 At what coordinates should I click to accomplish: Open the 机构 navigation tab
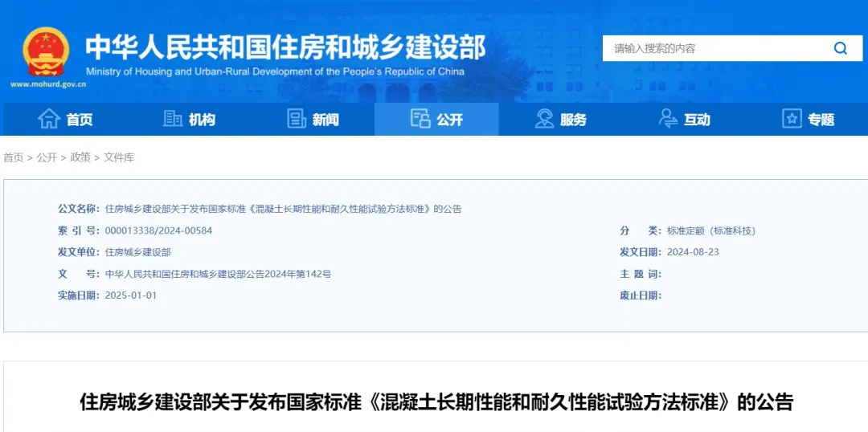point(189,119)
